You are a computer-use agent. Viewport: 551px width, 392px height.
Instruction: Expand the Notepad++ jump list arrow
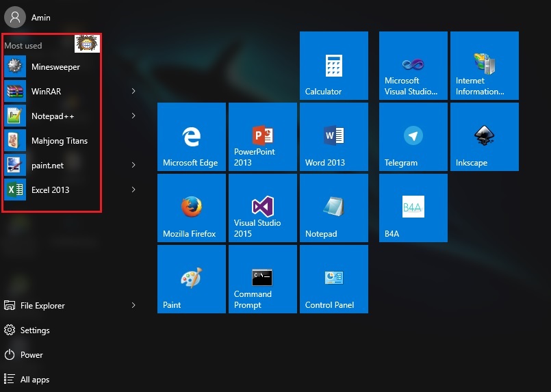(133, 116)
